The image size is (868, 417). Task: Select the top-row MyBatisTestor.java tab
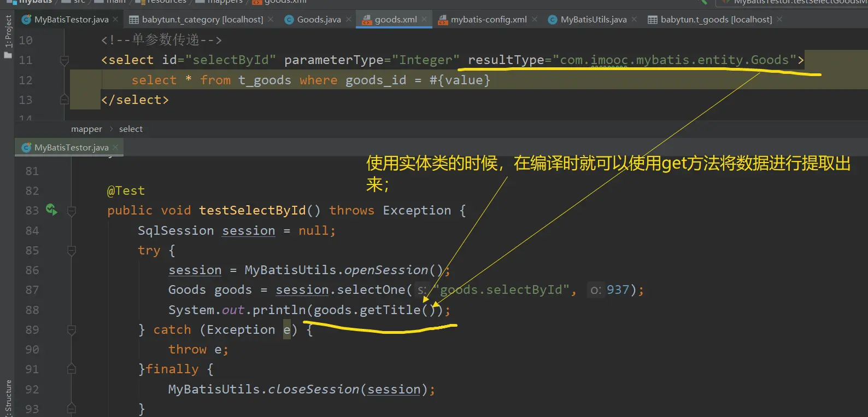coord(71,20)
